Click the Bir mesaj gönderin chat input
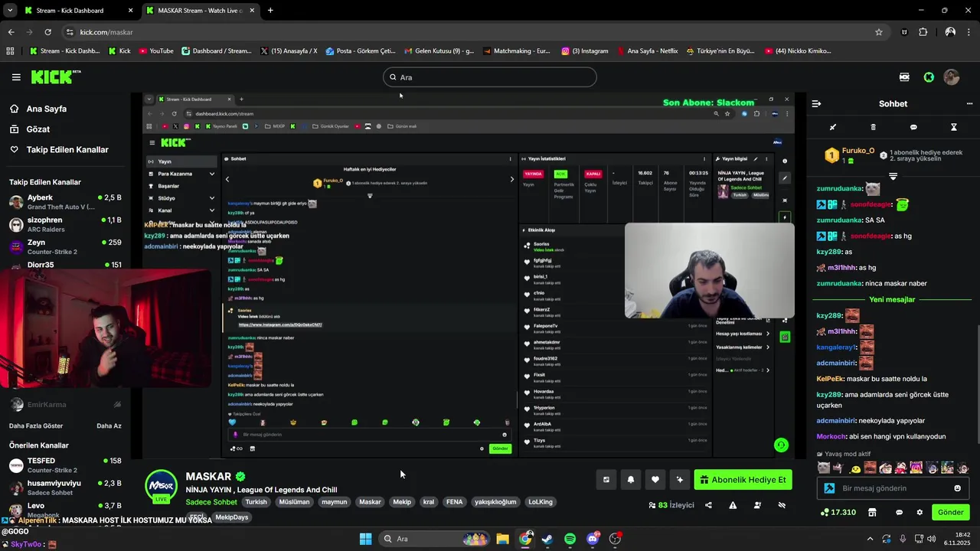 coord(892,488)
